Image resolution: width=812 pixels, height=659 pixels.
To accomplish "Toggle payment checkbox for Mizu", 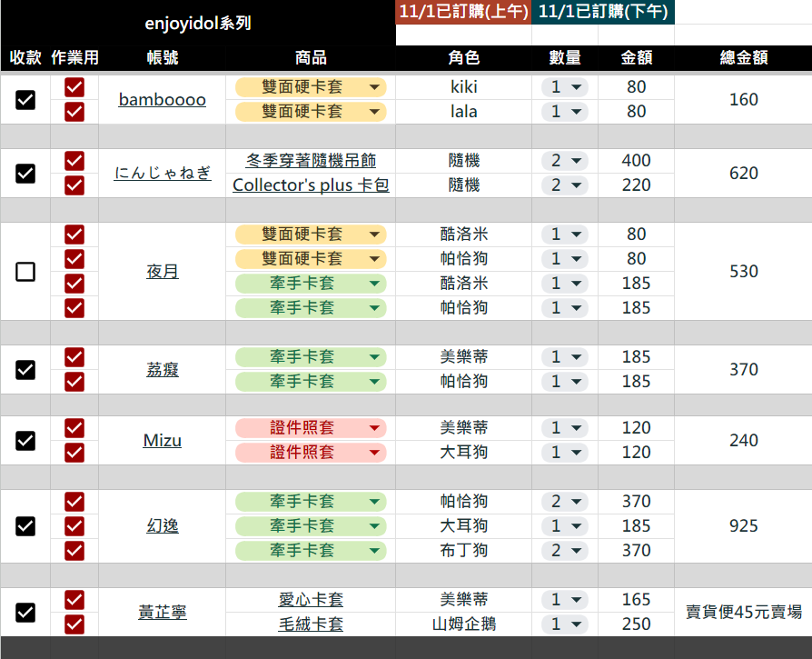I will pos(25,440).
